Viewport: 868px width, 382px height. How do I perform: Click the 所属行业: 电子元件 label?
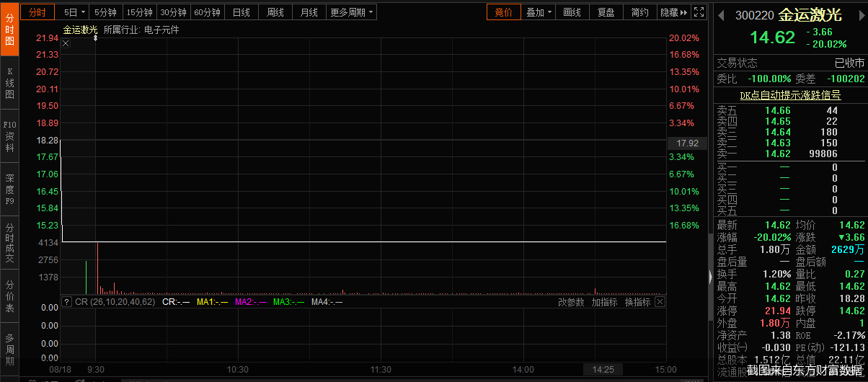141,30
